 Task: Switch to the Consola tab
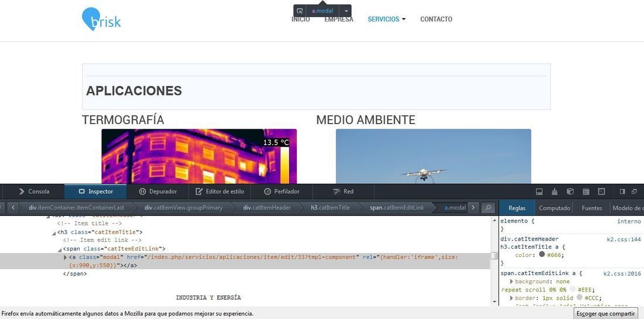(x=34, y=191)
